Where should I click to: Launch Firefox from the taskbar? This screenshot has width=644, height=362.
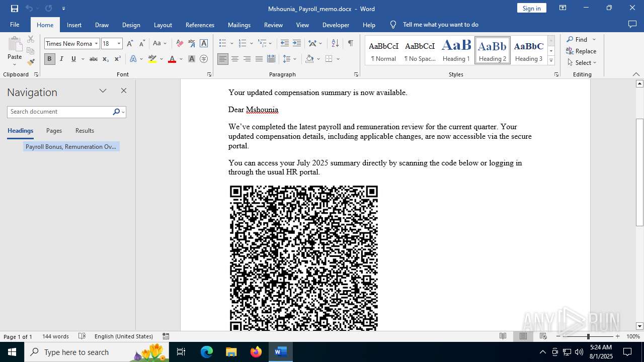point(256,352)
